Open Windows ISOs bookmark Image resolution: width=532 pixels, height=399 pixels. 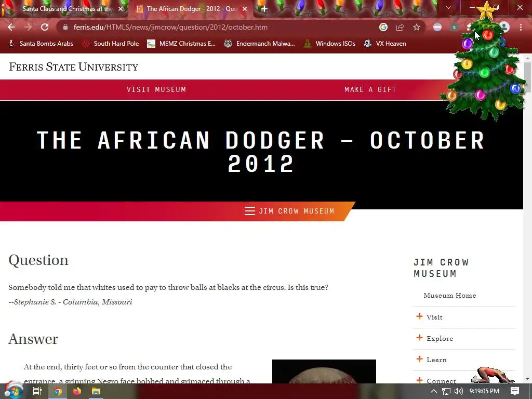[330, 44]
